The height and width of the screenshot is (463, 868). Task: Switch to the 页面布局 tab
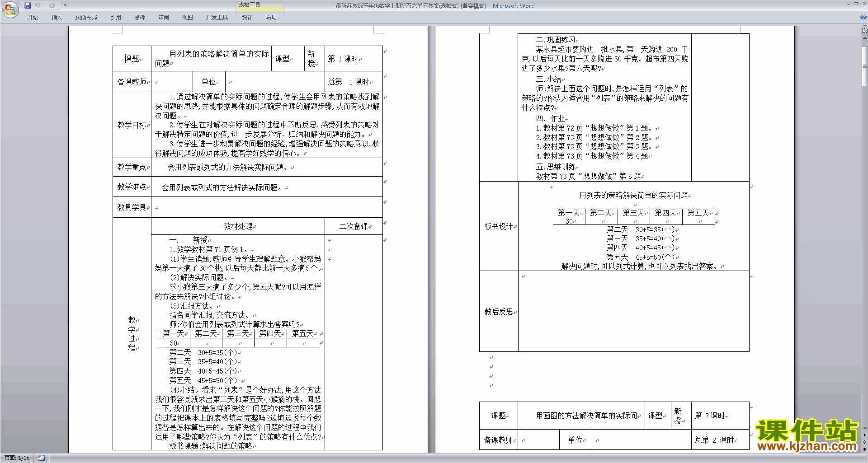click(86, 18)
